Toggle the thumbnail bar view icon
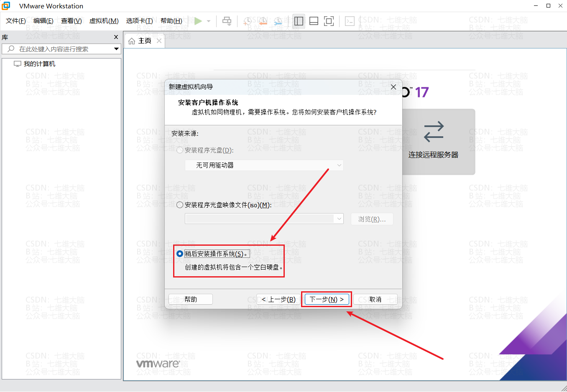567x392 pixels. pos(314,21)
